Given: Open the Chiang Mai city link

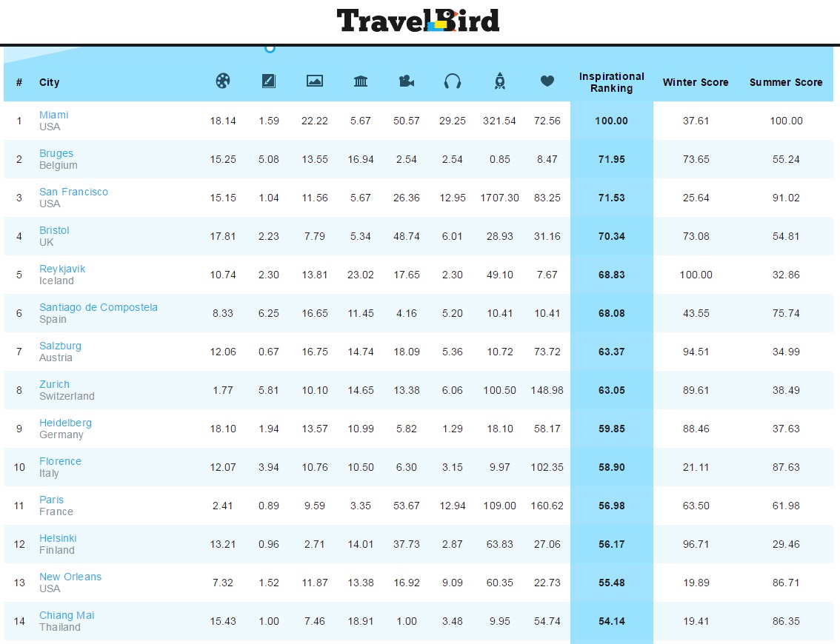Looking at the screenshot, I should click(67, 615).
